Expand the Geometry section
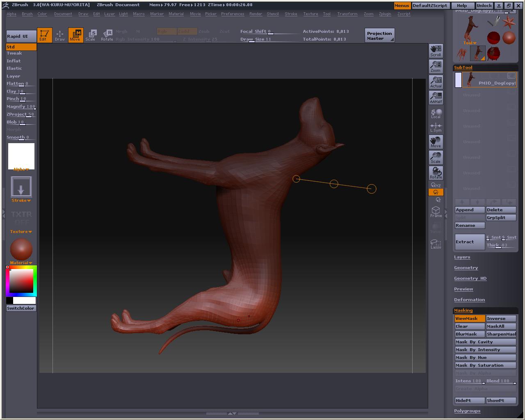 coord(466,268)
